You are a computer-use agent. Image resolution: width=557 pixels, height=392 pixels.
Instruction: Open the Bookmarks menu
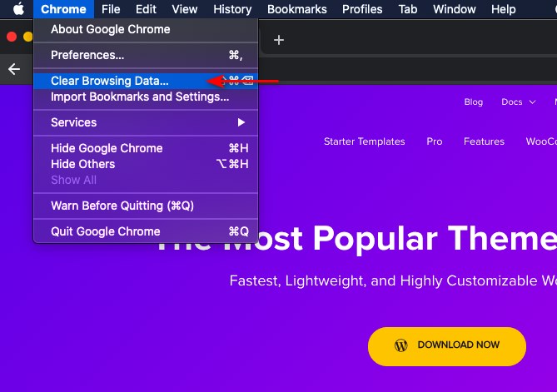[x=297, y=9]
